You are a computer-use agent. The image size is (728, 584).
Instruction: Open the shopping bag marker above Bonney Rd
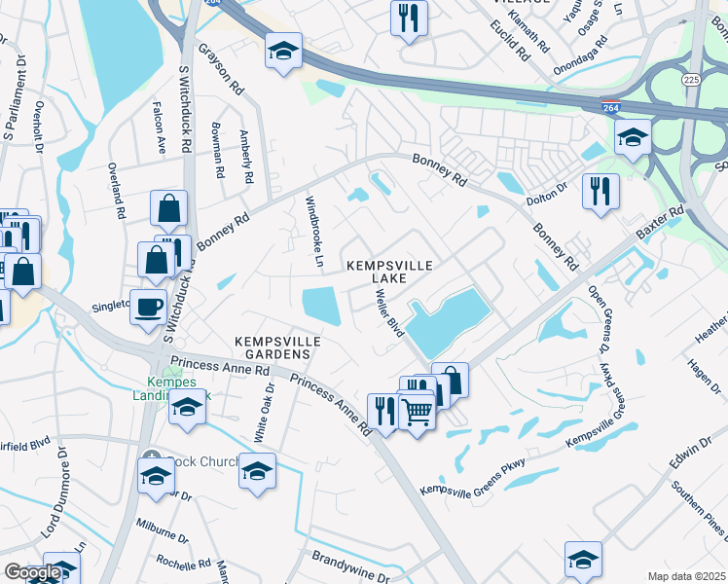(169, 210)
